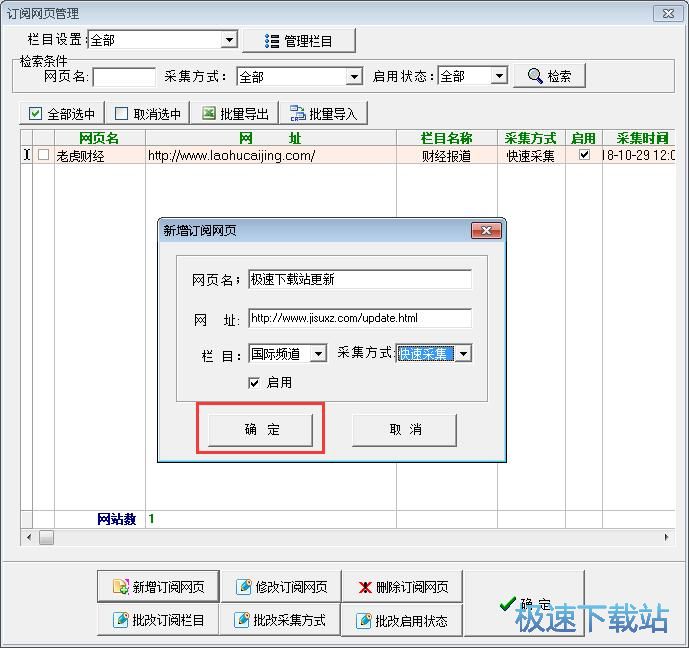Click the 快速采集 cell in the table row
Screen dimensions: 689x648
[x=531, y=156]
